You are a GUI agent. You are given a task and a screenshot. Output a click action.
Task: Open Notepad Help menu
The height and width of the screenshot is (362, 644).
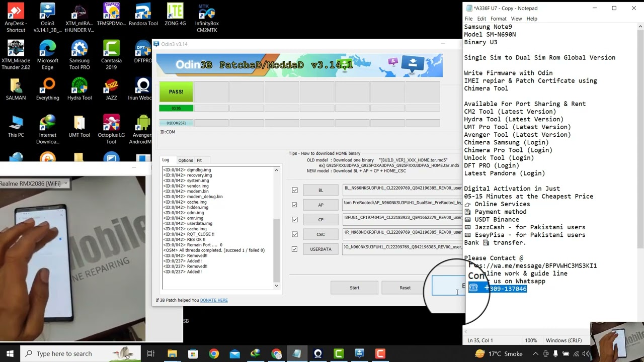[532, 19]
